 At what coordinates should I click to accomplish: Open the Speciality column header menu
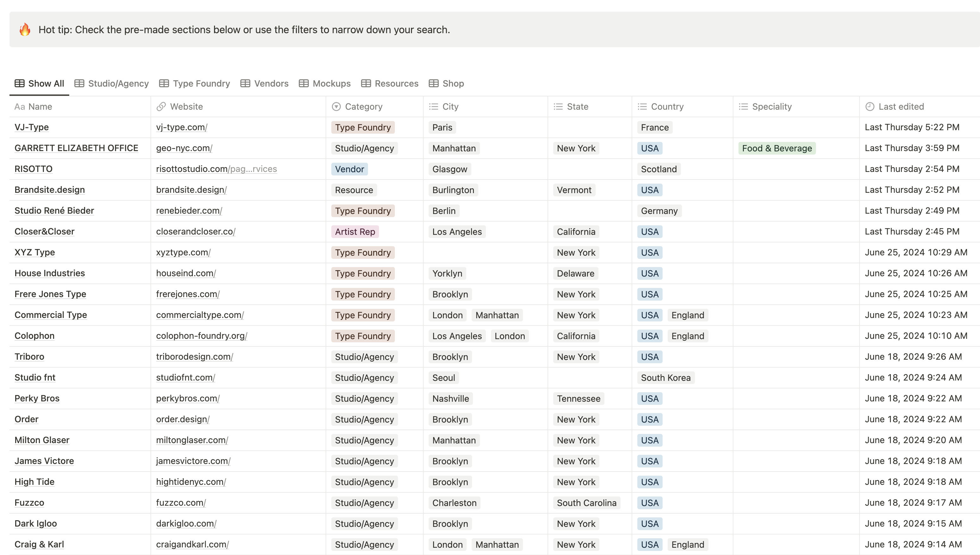pyautogui.click(x=796, y=107)
